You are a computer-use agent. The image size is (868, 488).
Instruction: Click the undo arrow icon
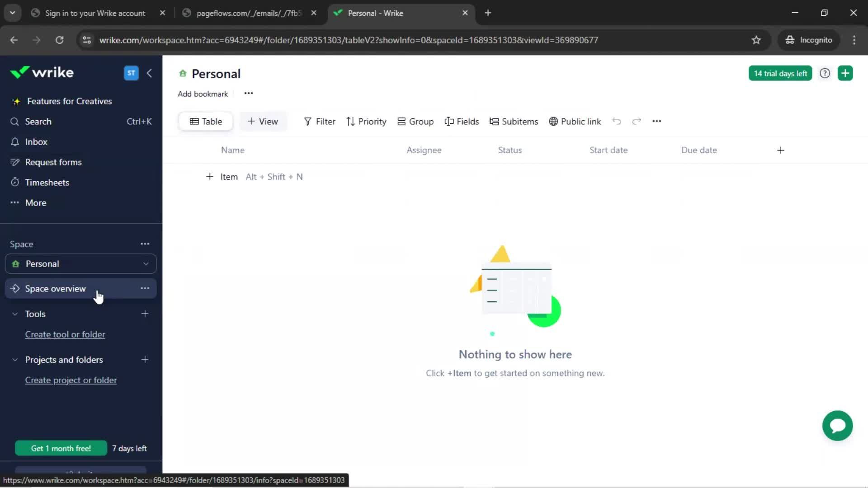[617, 121]
